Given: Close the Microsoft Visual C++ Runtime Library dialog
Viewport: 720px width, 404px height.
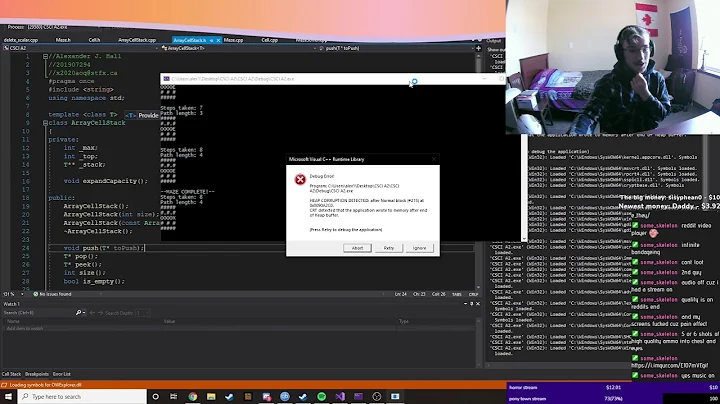Looking at the screenshot, I should (x=433, y=159).
